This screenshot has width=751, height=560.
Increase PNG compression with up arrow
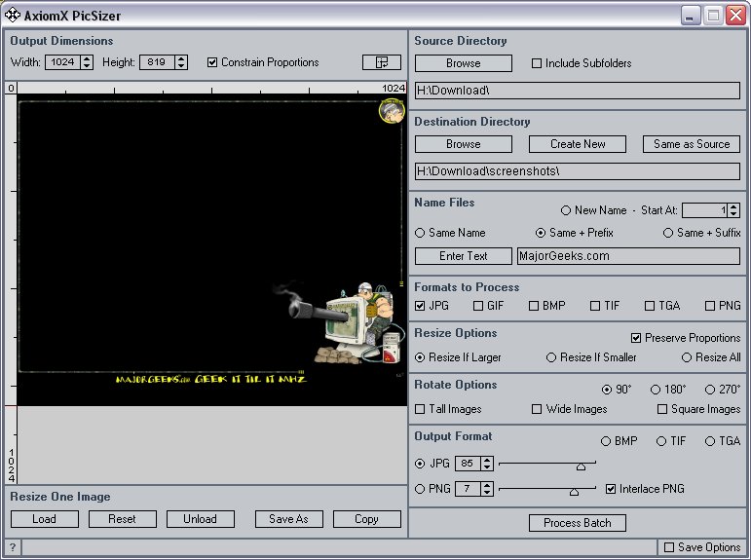487,485
